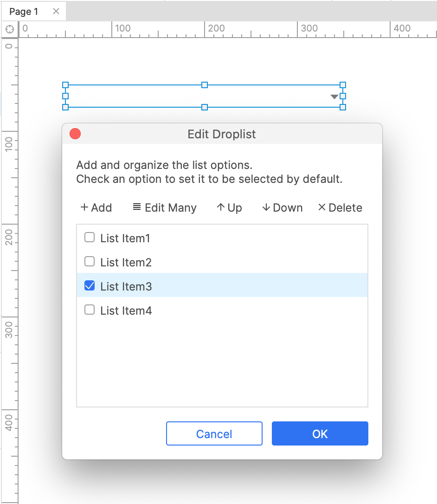Cancel the Edit Droplist dialog

point(214,433)
